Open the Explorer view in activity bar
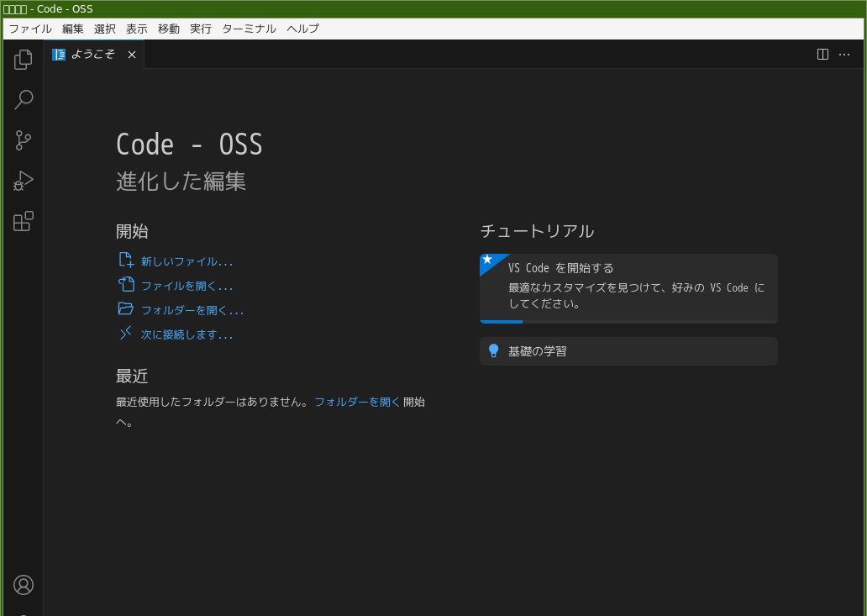The height and width of the screenshot is (616, 867). pyautogui.click(x=24, y=60)
